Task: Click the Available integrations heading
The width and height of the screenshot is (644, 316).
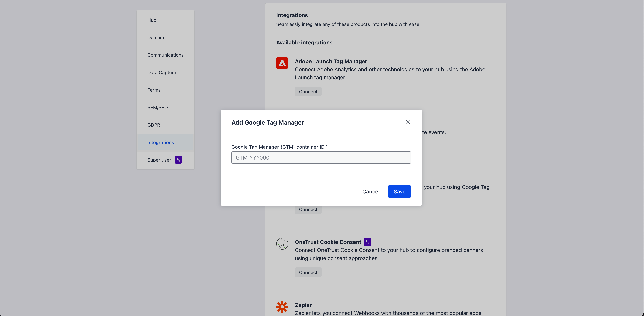Action: tap(304, 43)
